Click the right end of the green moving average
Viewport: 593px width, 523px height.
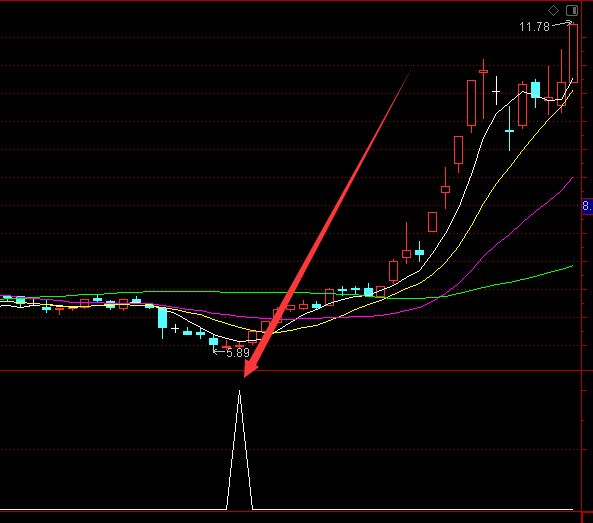click(x=572, y=266)
